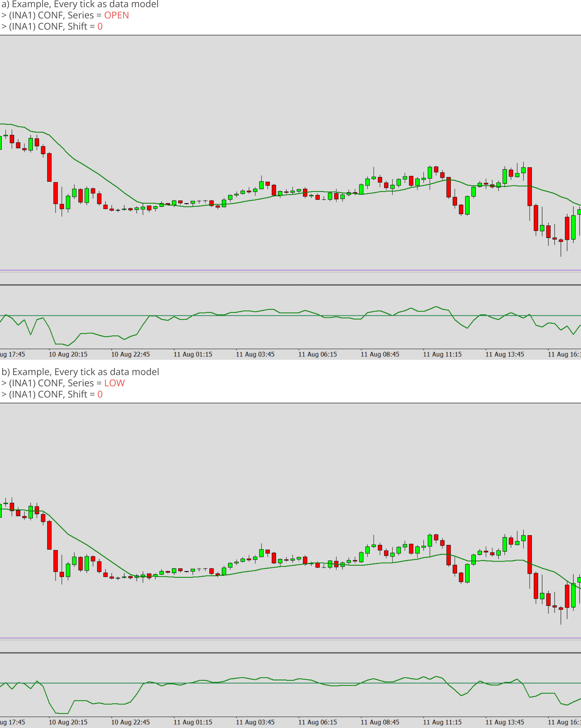Click '10 Aug 20:15' on chart a's time axis
Screen dimensions: 581x728
68,354
